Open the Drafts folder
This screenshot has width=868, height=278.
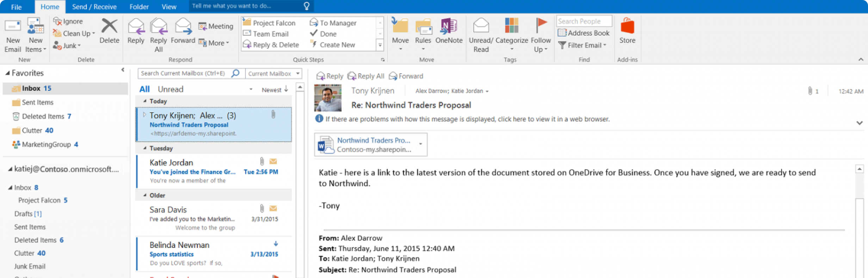[x=28, y=214]
